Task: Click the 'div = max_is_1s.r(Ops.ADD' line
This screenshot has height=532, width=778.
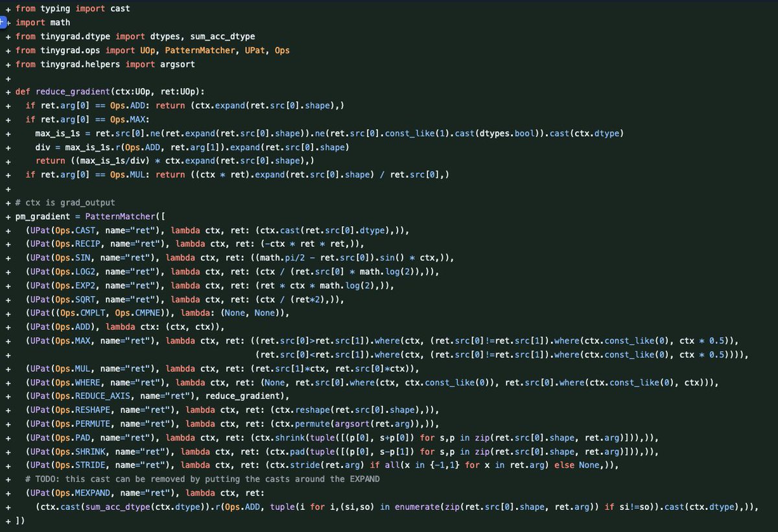Action: coord(192,147)
